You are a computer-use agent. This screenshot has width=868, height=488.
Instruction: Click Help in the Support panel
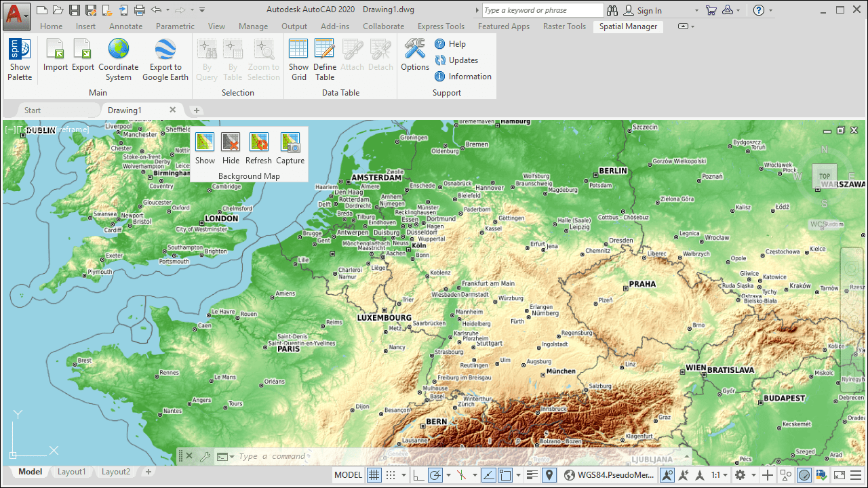(x=450, y=44)
